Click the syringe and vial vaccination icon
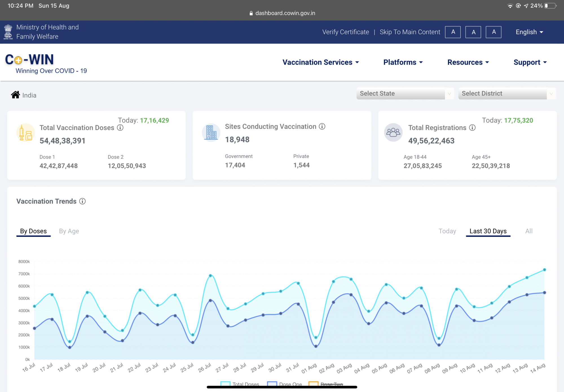 point(25,133)
